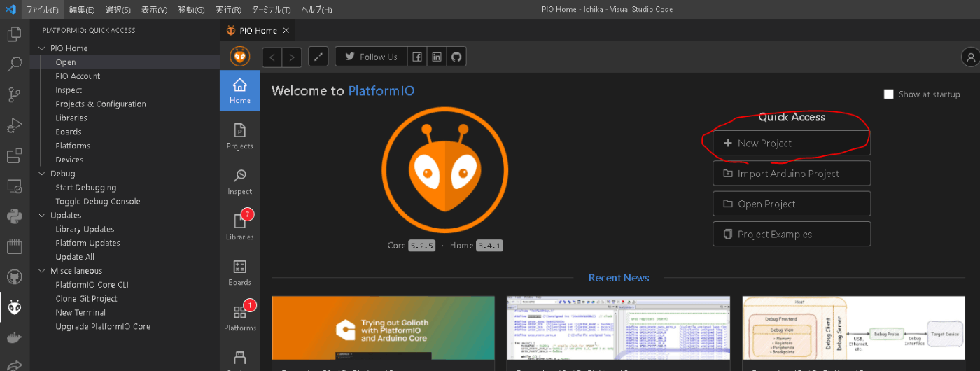Select the PlatformIO alien icon in activity bar
This screenshot has height=371, width=980.
click(14, 307)
